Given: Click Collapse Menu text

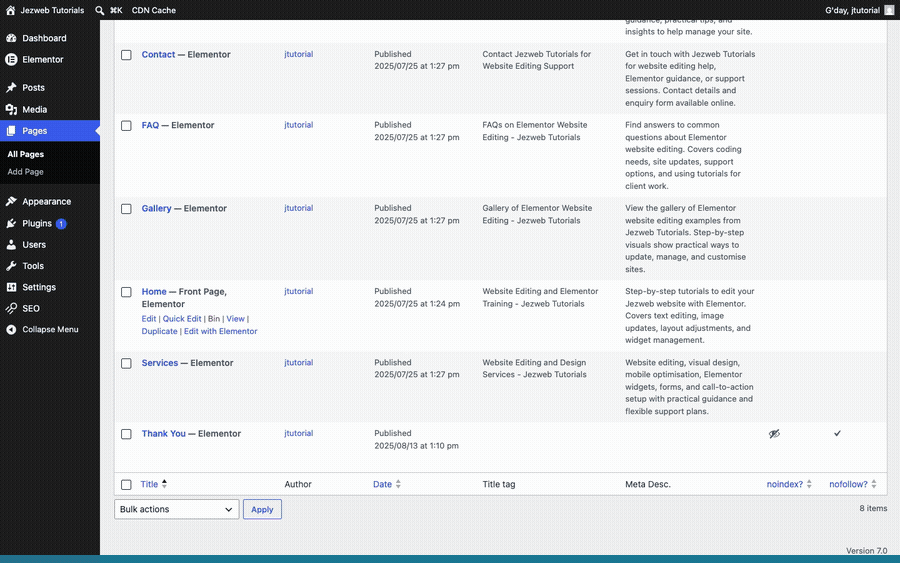Looking at the screenshot, I should tap(51, 329).
